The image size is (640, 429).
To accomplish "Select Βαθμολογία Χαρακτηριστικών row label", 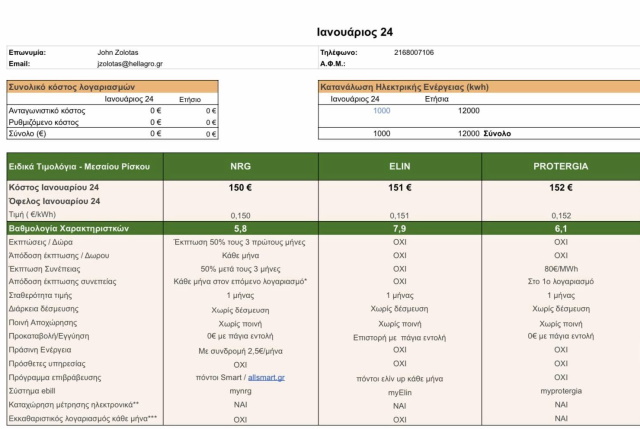I will (69, 229).
